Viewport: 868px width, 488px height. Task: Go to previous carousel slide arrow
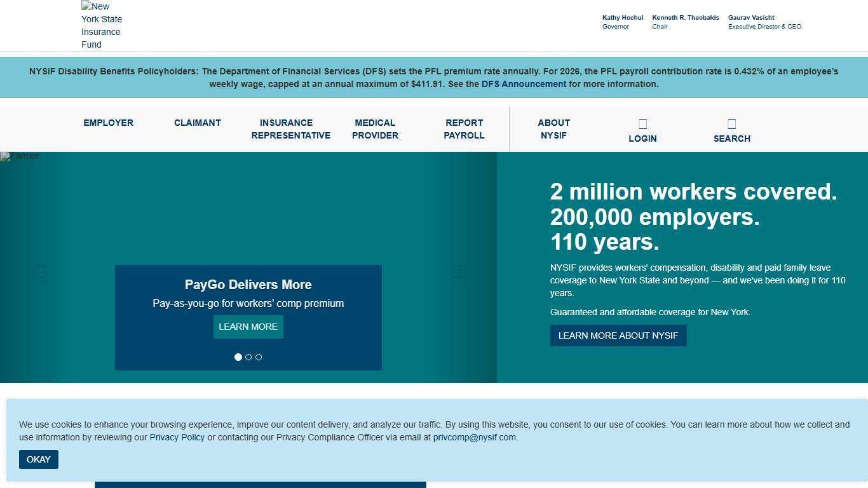click(41, 272)
